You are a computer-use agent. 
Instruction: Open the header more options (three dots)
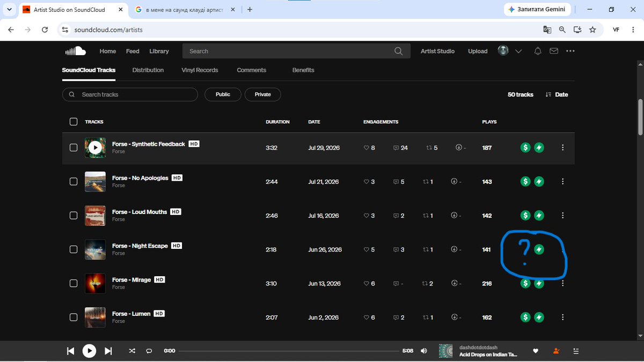point(570,51)
